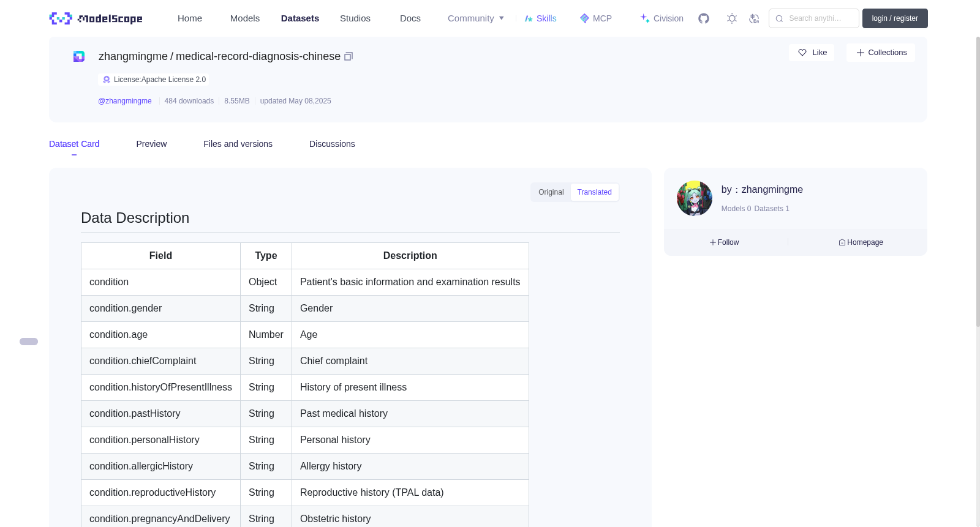This screenshot has width=980, height=527.
Task: Switch to Original text view
Action: click(551, 192)
